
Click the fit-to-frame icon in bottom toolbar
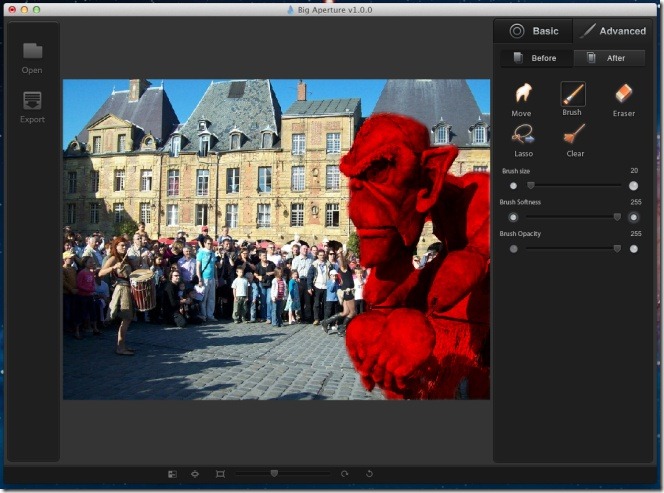220,474
